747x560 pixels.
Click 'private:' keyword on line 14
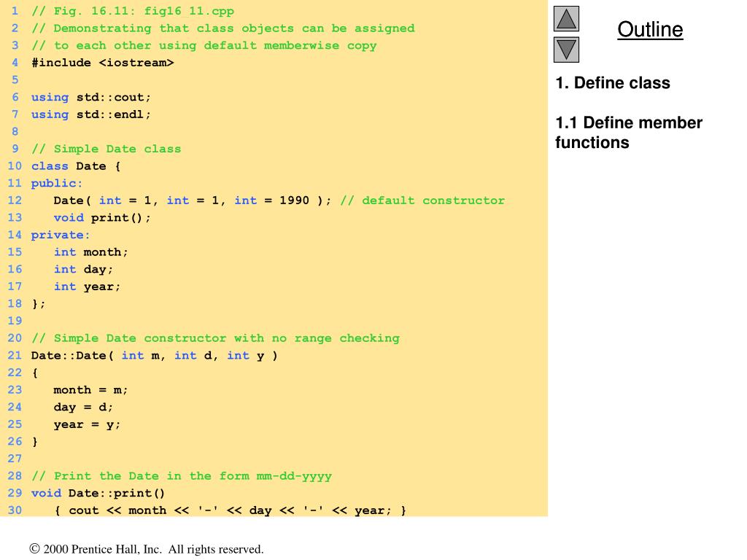(x=61, y=235)
